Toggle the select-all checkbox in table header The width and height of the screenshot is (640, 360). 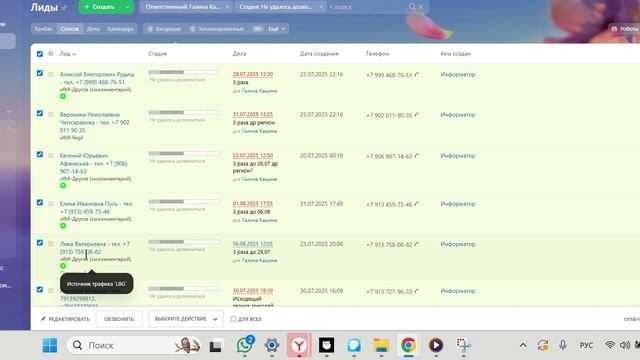click(x=40, y=54)
